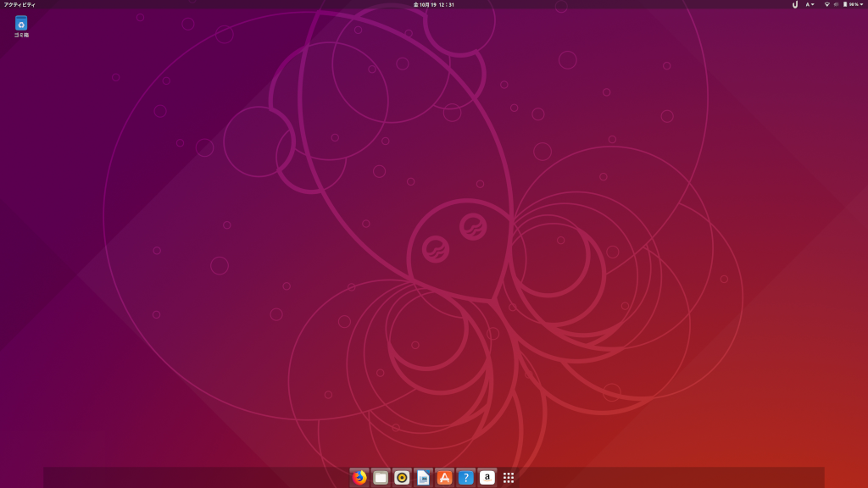Launch LibreOffice Writer from the dock
Viewport: 868px width, 488px height.
click(423, 478)
